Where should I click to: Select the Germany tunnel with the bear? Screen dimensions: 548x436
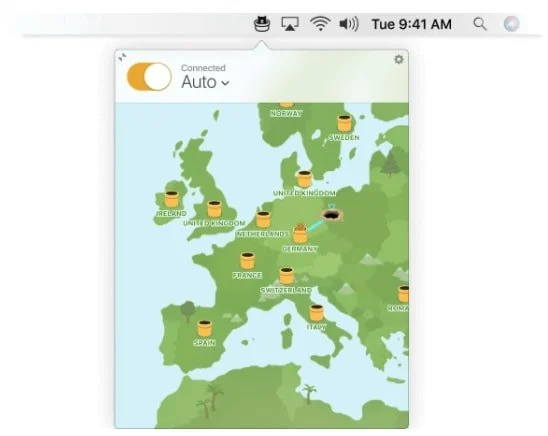point(300,233)
